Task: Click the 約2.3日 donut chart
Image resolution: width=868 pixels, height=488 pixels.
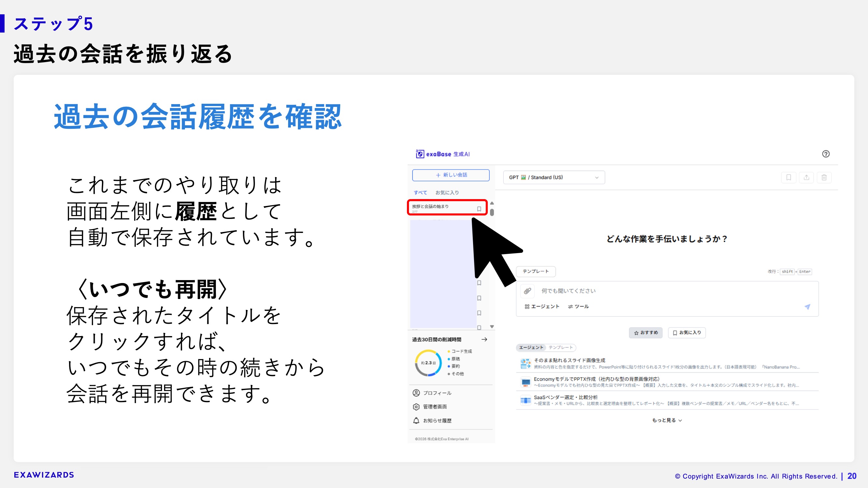Action: point(428,363)
